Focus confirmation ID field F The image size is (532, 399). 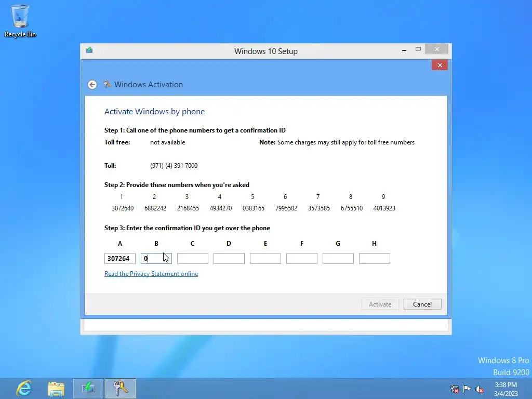click(302, 259)
